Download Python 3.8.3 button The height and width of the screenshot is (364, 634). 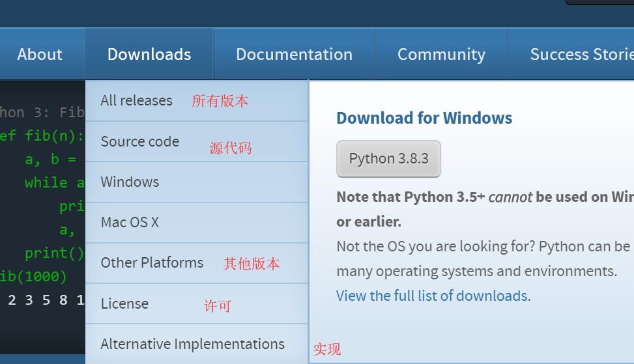[388, 159]
